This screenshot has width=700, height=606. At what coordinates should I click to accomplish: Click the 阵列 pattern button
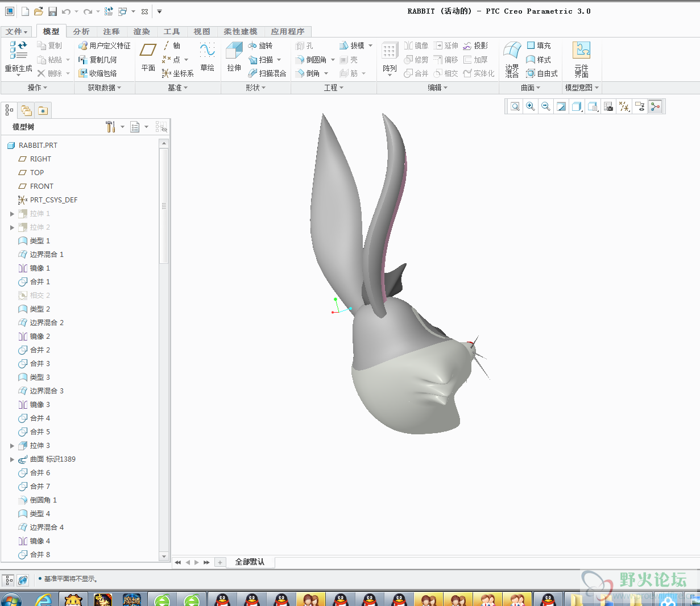click(x=390, y=59)
